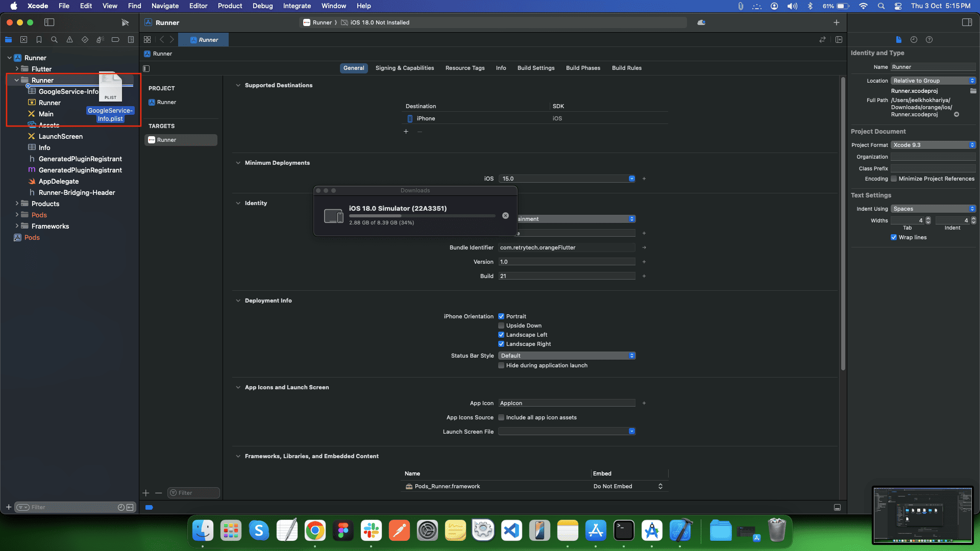Open the Find navigator magnifier icon
Image resolution: width=980 pixels, height=551 pixels.
click(x=54, y=40)
